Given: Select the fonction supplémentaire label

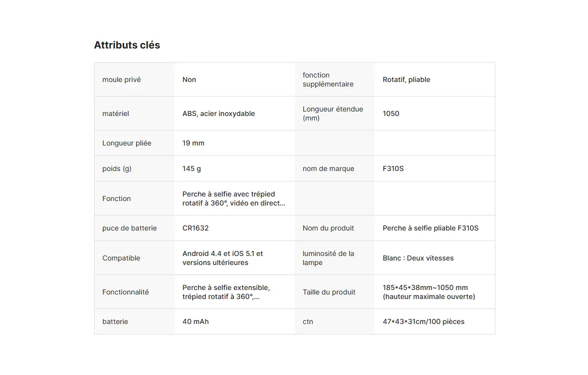Looking at the screenshot, I should click(x=328, y=79).
